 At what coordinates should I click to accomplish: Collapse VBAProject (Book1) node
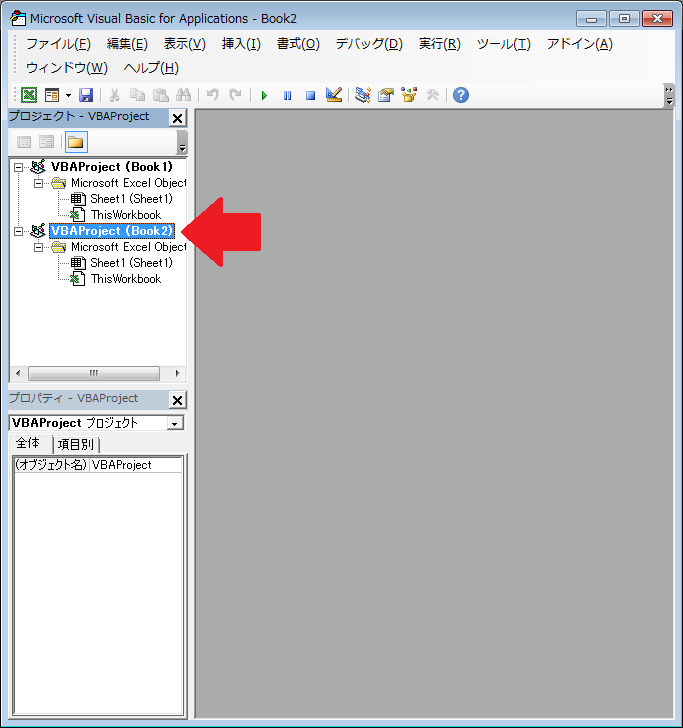click(18, 167)
